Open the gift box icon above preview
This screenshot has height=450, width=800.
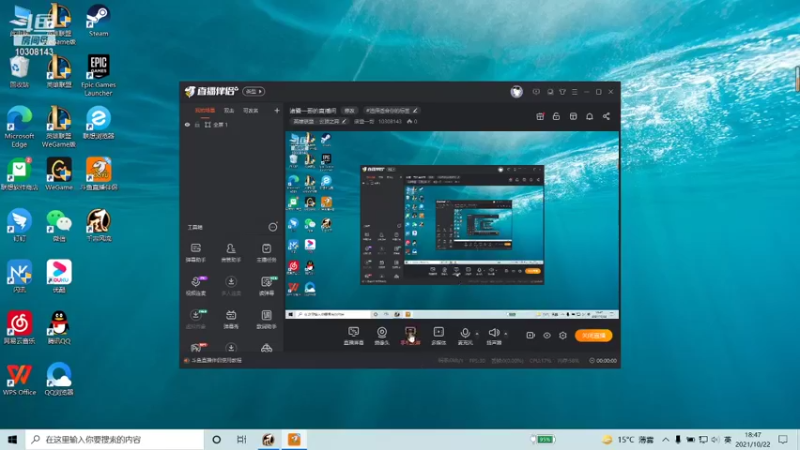coord(540,116)
